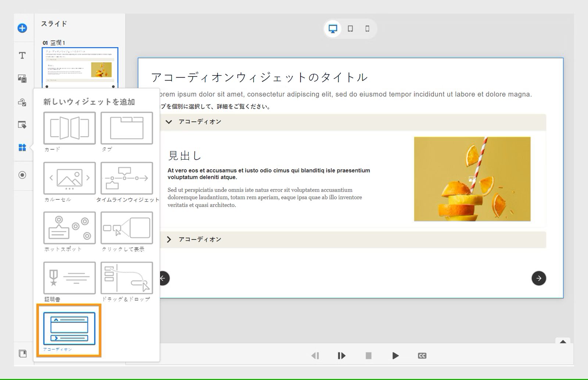
Task: Click the 'Sed ut perspiciatis' paragraph
Action: (x=265, y=198)
